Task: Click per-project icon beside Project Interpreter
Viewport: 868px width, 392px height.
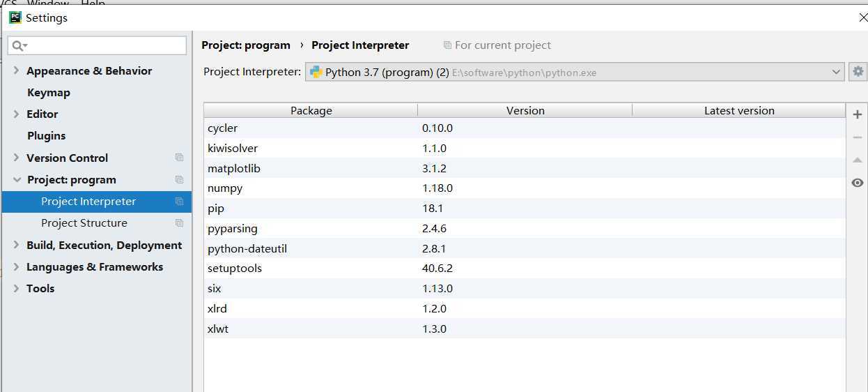Action: coord(179,202)
